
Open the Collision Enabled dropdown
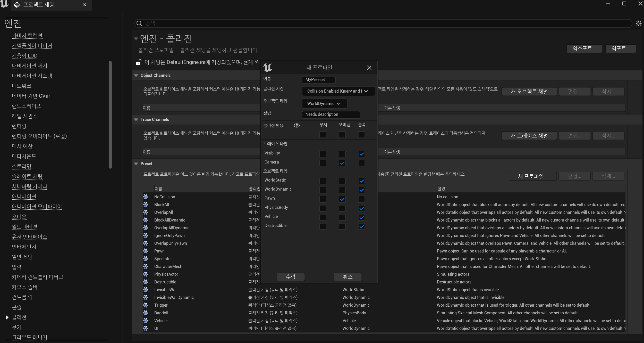coord(338,91)
